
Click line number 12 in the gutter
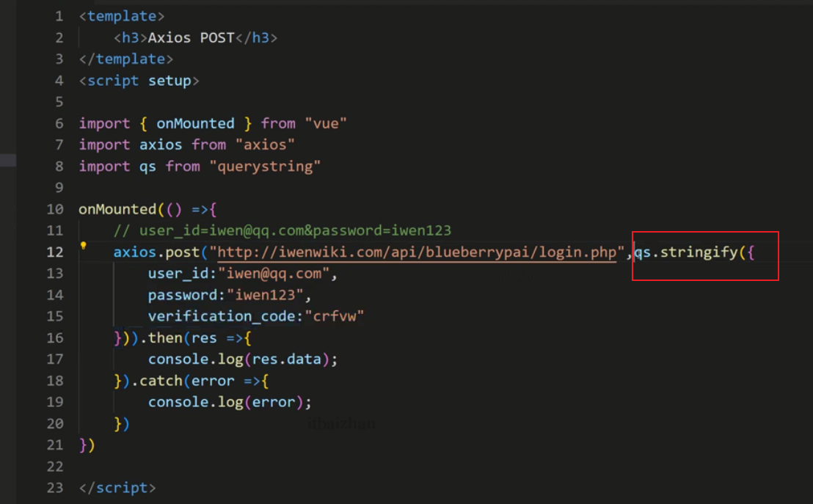click(x=55, y=252)
